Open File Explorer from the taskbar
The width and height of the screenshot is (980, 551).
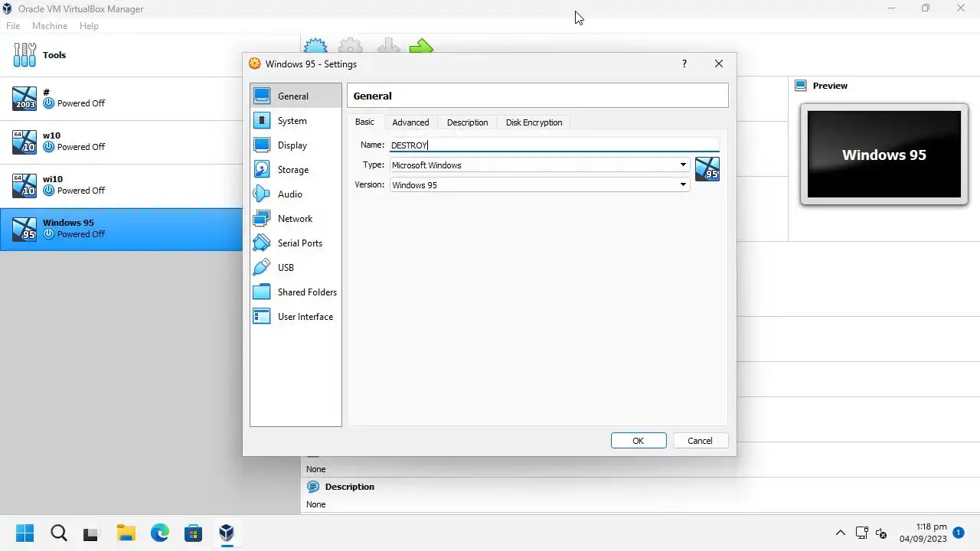pos(126,533)
